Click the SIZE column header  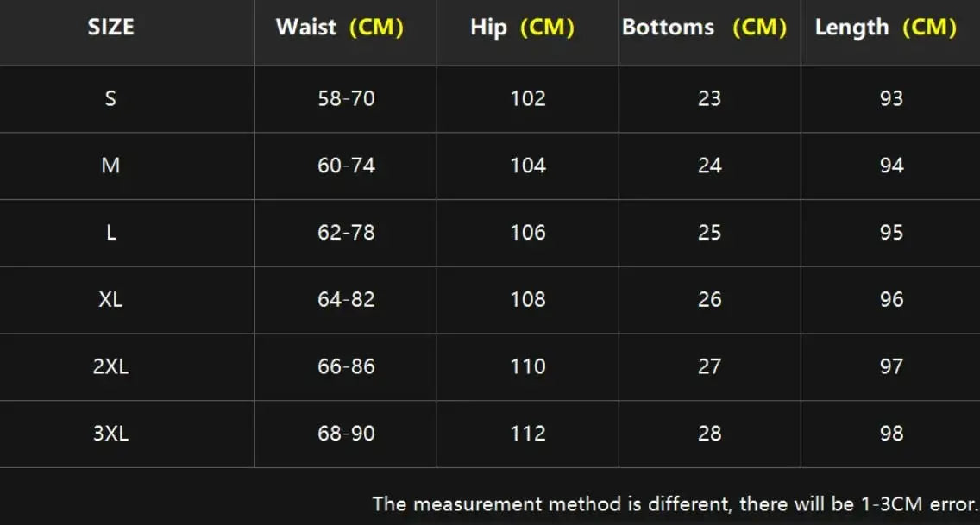(110, 28)
